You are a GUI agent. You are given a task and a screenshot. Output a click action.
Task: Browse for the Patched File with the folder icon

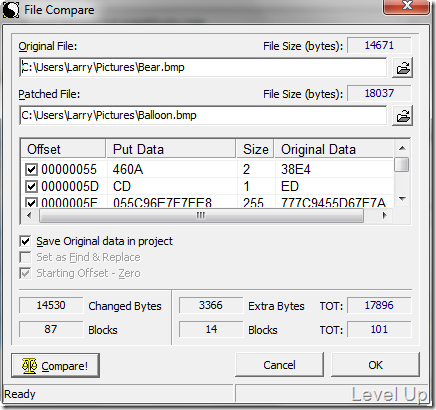pyautogui.click(x=402, y=116)
